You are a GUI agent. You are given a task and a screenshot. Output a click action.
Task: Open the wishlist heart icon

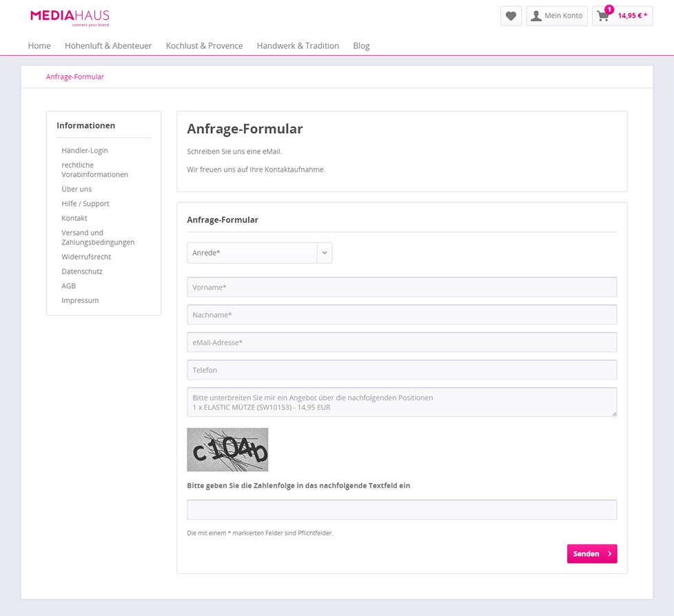tap(510, 16)
